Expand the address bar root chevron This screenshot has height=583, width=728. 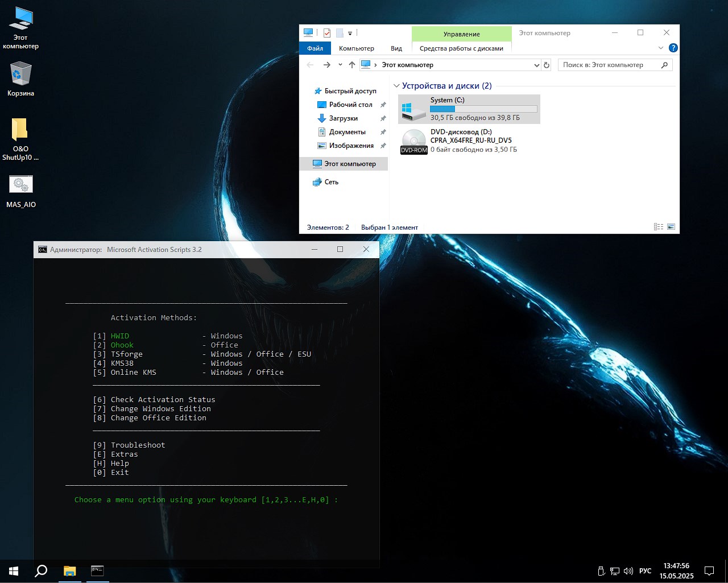point(375,65)
